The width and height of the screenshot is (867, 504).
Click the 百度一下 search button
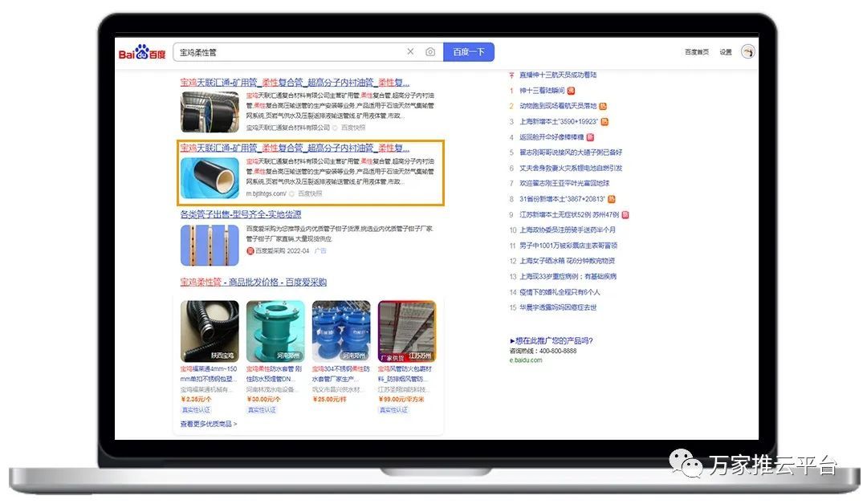[468, 52]
